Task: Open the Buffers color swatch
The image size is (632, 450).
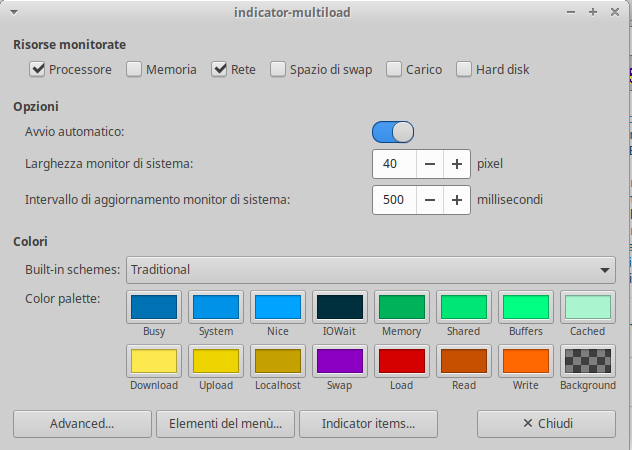Action: [x=526, y=307]
